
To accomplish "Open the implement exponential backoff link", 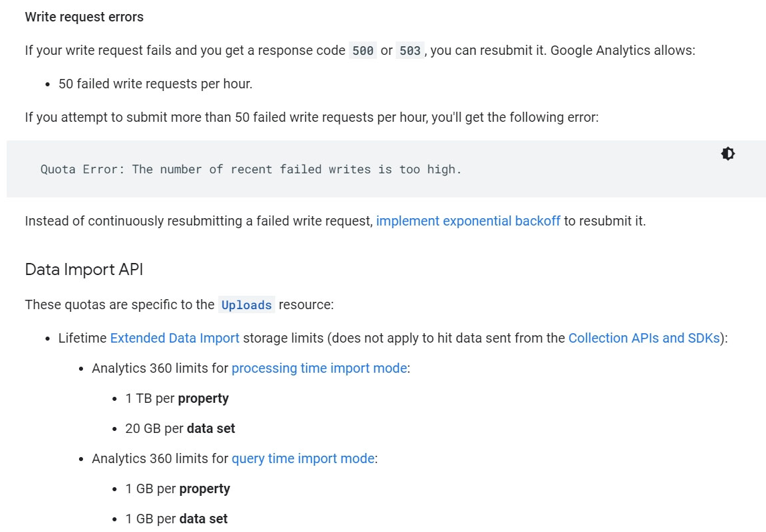I will click(x=468, y=221).
